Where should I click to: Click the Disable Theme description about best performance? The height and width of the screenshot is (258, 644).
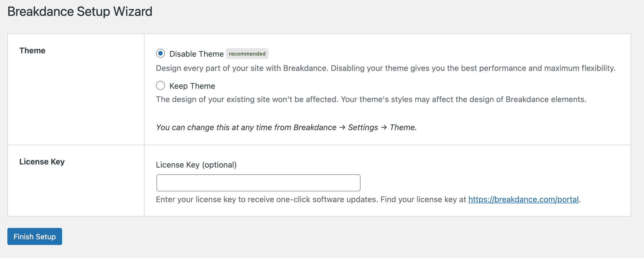pyautogui.click(x=385, y=68)
